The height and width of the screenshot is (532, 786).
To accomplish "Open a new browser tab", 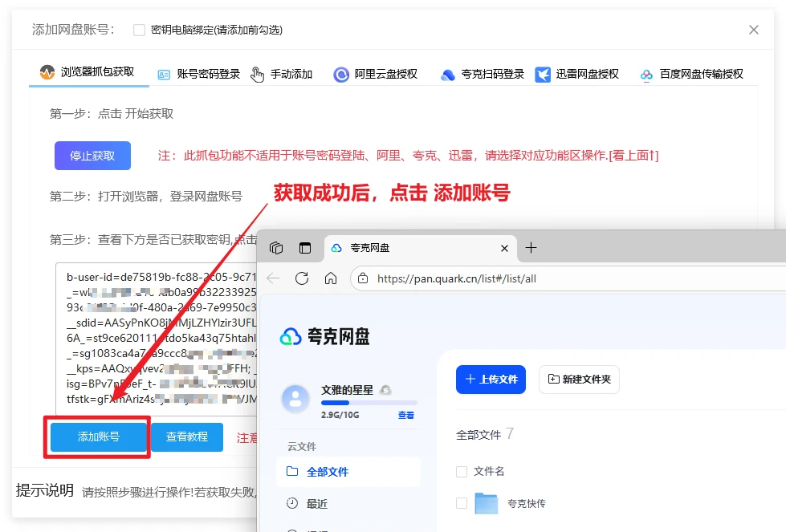I will click(x=531, y=248).
